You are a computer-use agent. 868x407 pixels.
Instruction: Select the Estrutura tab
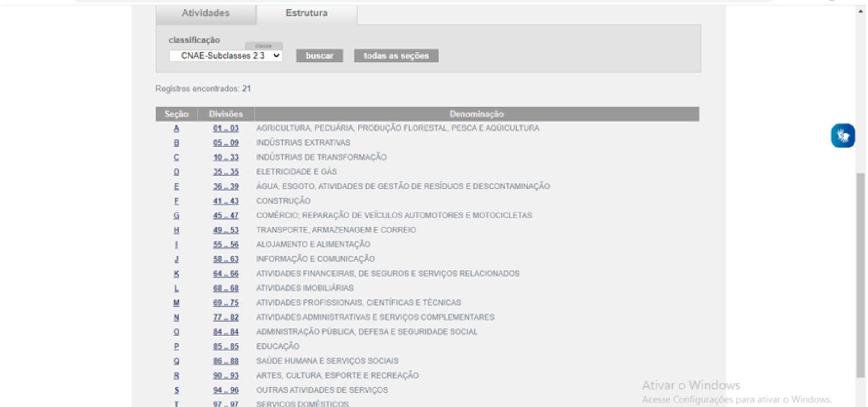pos(307,13)
